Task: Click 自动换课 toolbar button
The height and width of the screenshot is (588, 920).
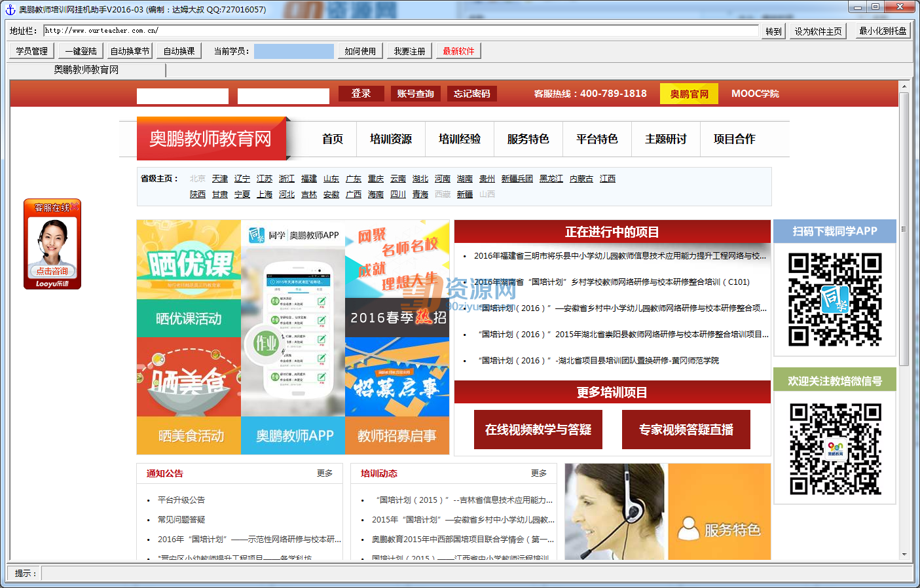Action: (x=179, y=50)
